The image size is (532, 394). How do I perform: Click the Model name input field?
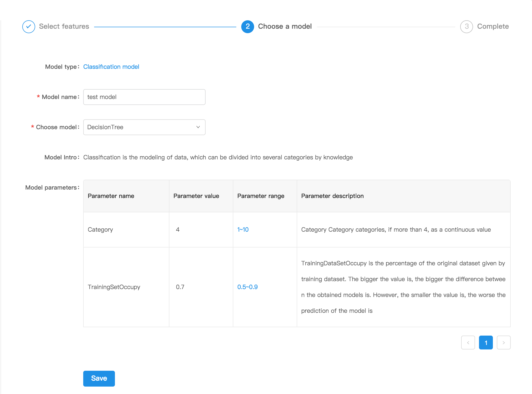(144, 97)
